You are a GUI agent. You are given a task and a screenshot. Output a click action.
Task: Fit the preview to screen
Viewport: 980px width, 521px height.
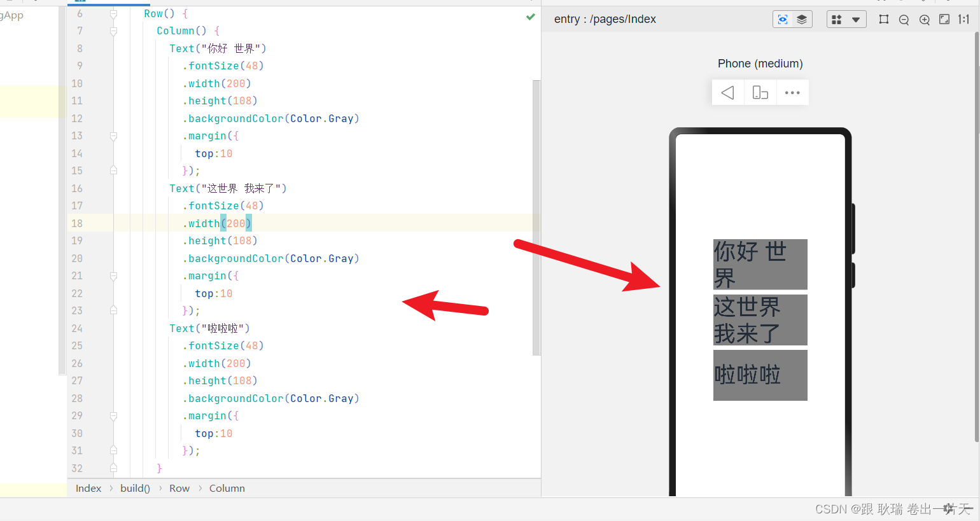click(944, 20)
